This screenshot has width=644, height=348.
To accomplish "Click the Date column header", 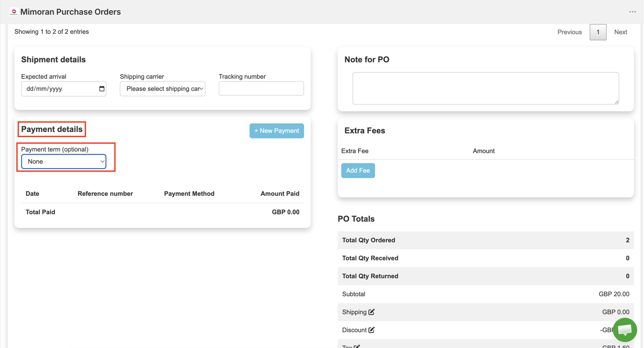I will (x=32, y=194).
